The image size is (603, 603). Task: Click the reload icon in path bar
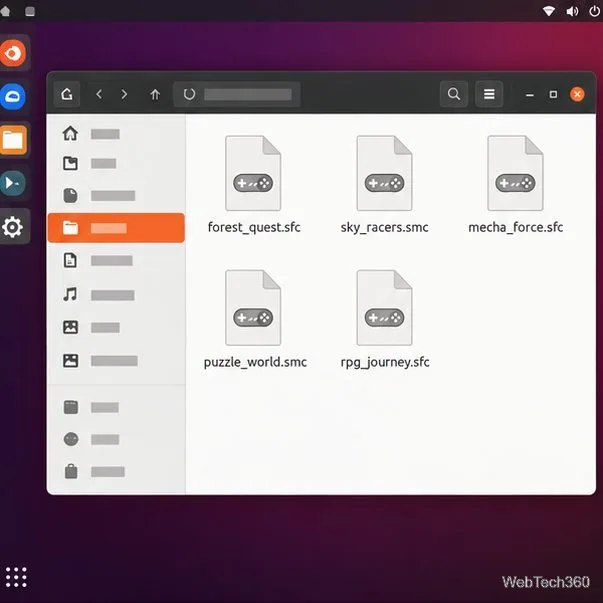coord(189,94)
